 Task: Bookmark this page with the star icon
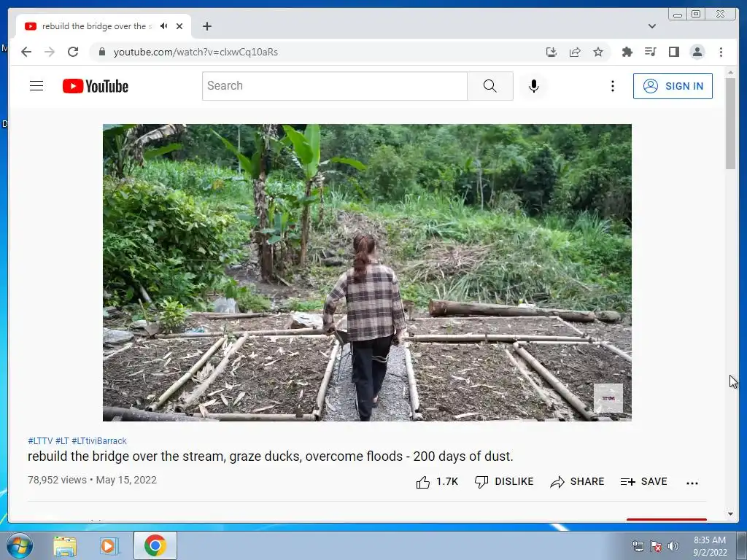[598, 52]
